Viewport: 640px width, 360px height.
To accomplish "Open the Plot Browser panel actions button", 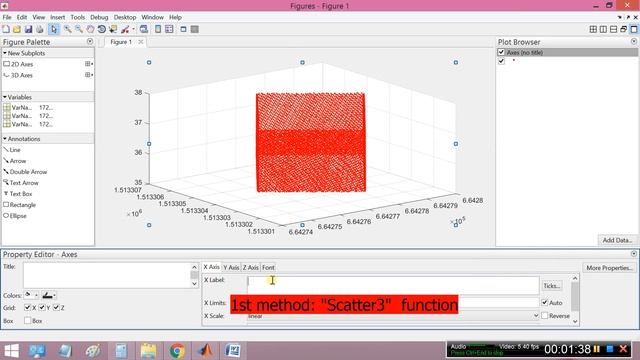I will click(634, 42).
